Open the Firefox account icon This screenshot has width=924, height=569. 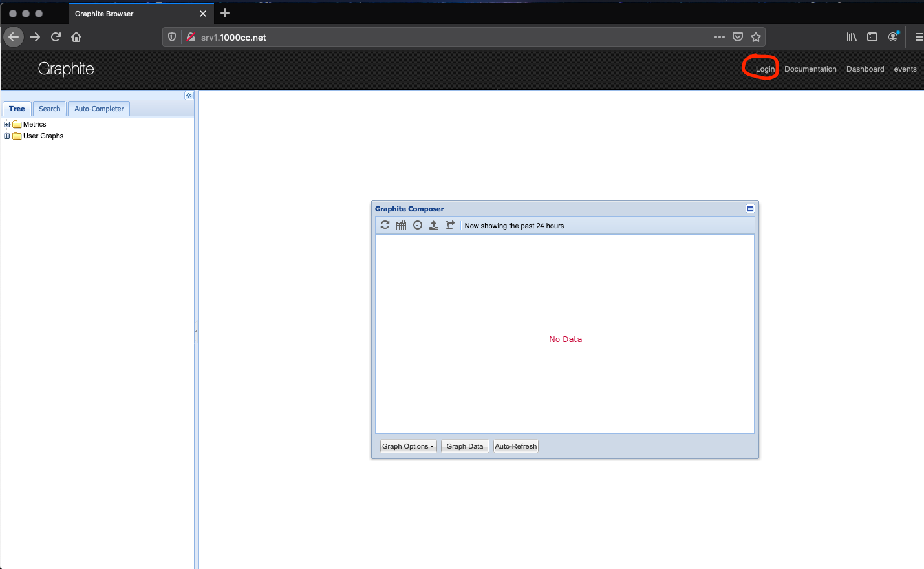click(x=893, y=37)
